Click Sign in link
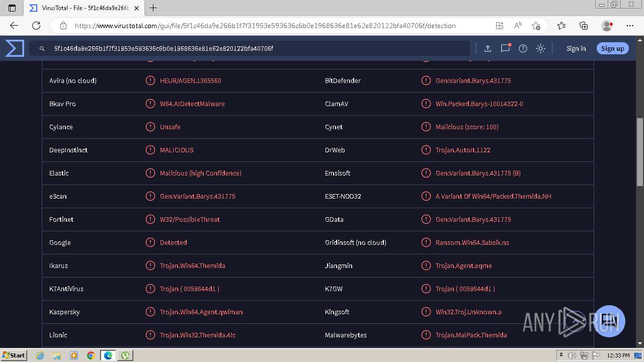 [576, 48]
